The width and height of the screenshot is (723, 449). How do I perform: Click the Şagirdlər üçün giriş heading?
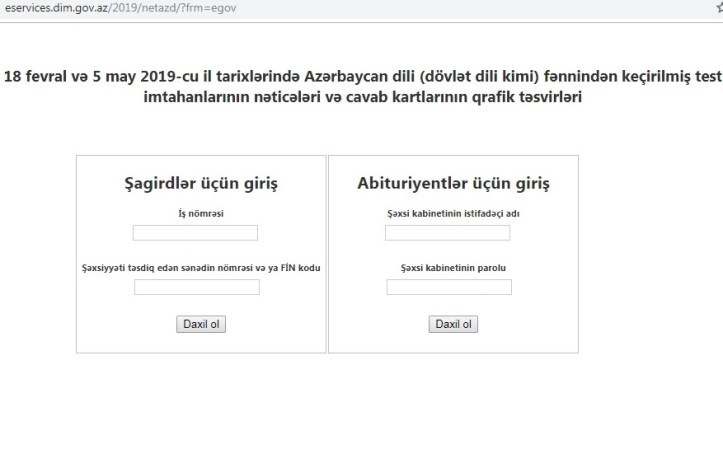(x=200, y=184)
